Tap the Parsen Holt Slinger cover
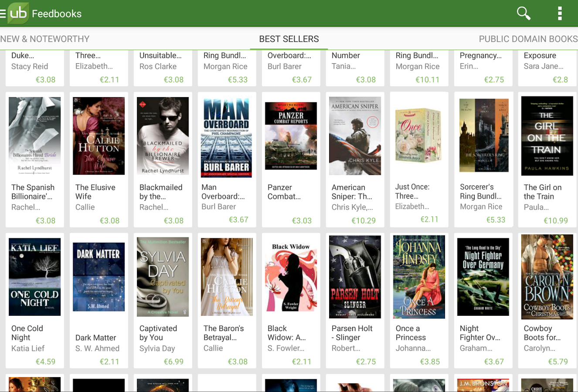 355,277
